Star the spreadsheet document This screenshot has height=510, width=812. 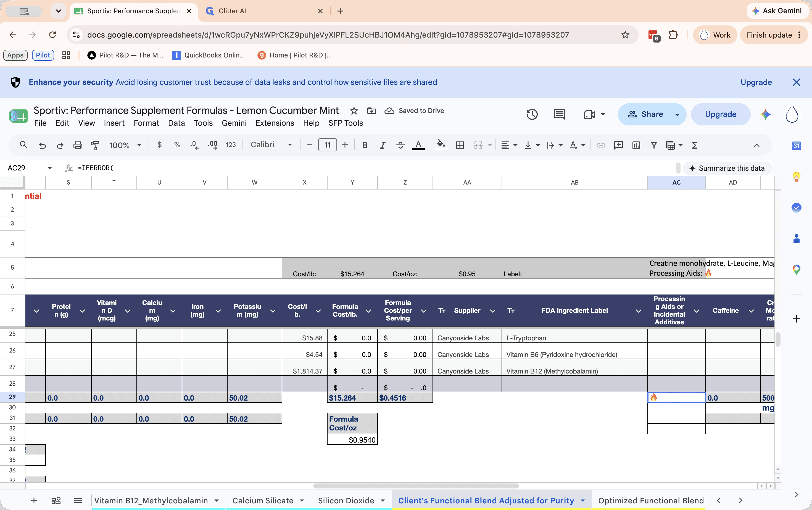pyautogui.click(x=354, y=111)
